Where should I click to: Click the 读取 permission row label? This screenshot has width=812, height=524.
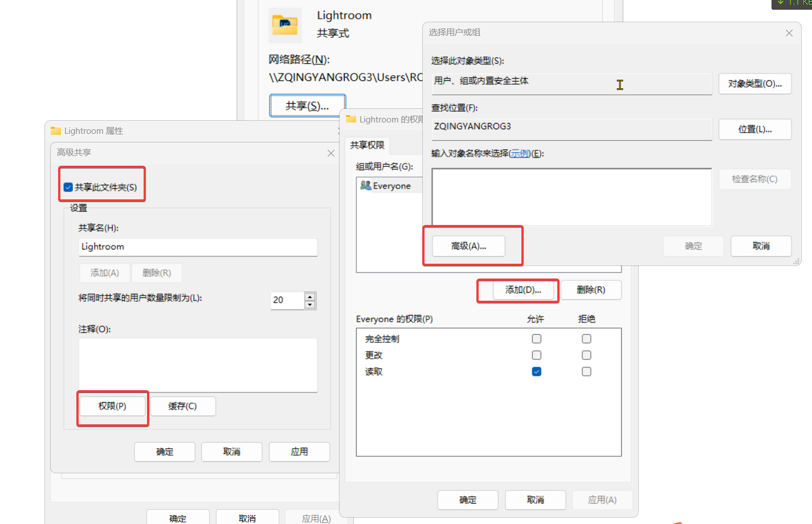coord(374,372)
